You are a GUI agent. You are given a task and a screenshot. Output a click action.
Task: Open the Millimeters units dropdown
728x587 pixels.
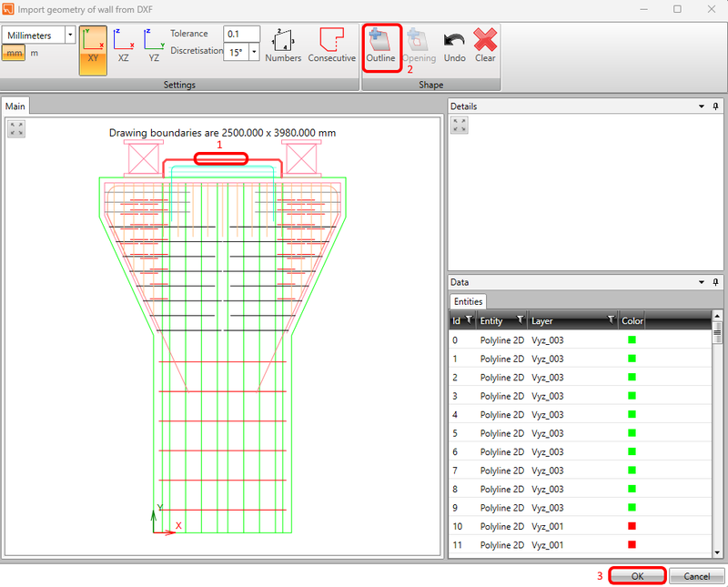point(71,34)
